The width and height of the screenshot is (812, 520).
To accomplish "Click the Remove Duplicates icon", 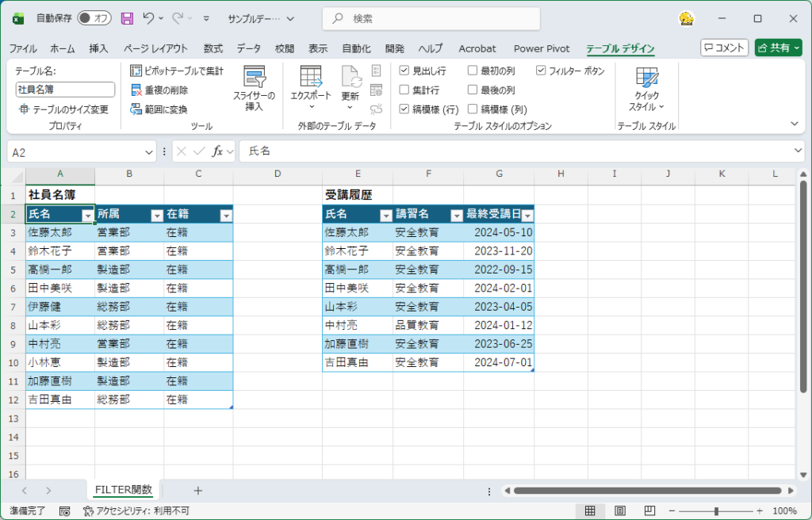I will (x=136, y=90).
